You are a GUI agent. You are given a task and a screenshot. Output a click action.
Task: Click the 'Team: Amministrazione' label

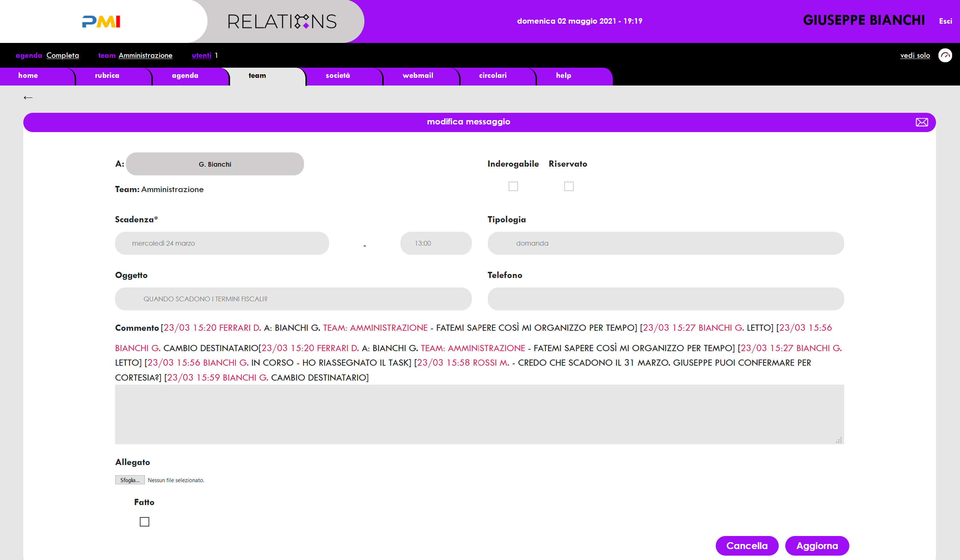pos(159,189)
